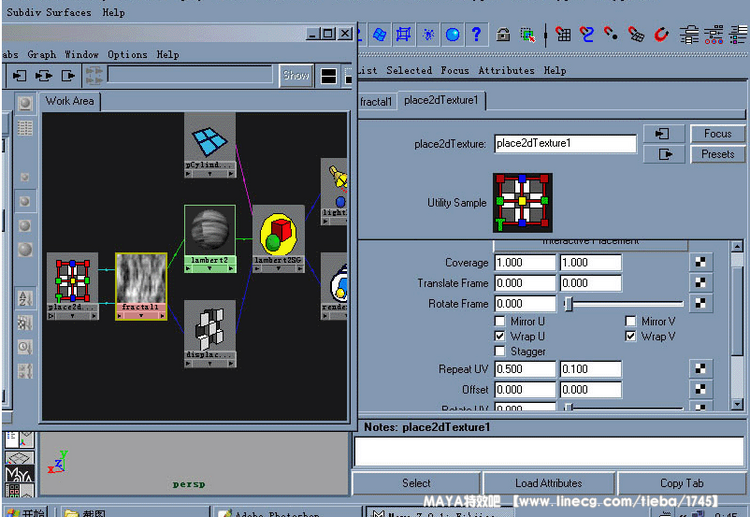Toggle the Mirror U checkbox

[500, 321]
